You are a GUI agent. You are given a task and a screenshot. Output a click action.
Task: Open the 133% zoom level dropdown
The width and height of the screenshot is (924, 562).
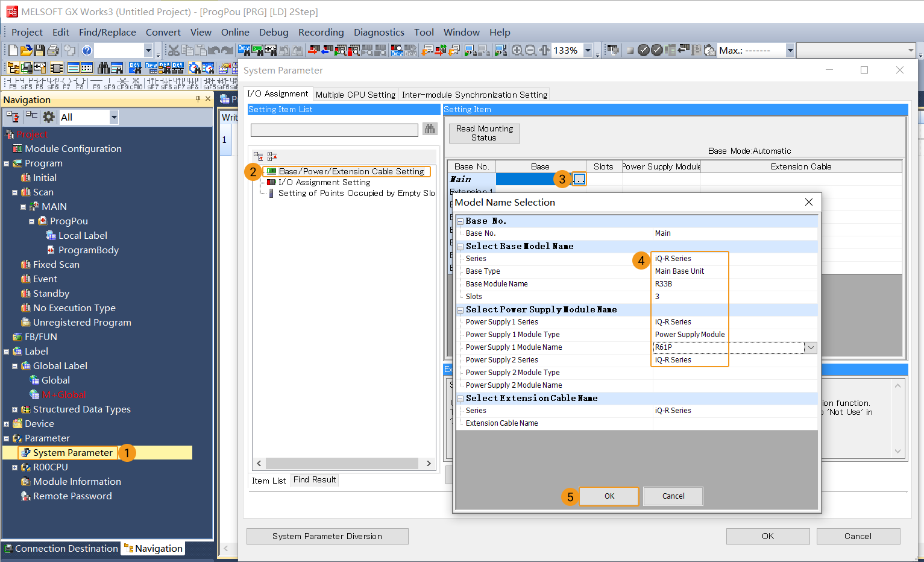(x=588, y=51)
